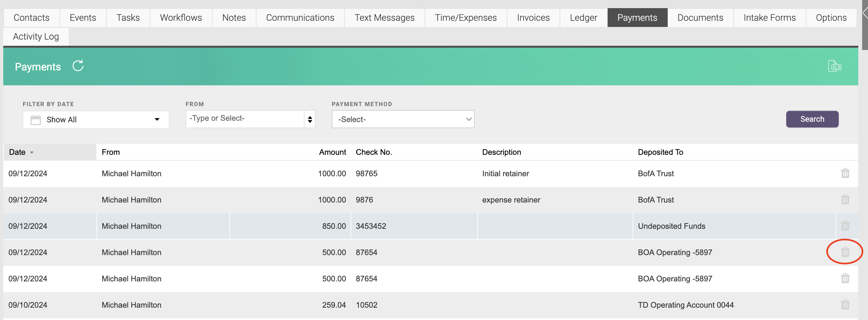Go to the Activity Log tab
Screen dimensions: 868x320
[36, 36]
